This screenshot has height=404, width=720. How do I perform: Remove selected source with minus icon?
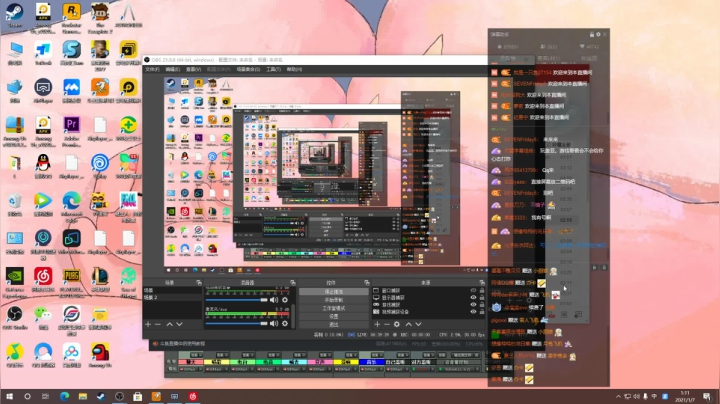click(x=387, y=324)
